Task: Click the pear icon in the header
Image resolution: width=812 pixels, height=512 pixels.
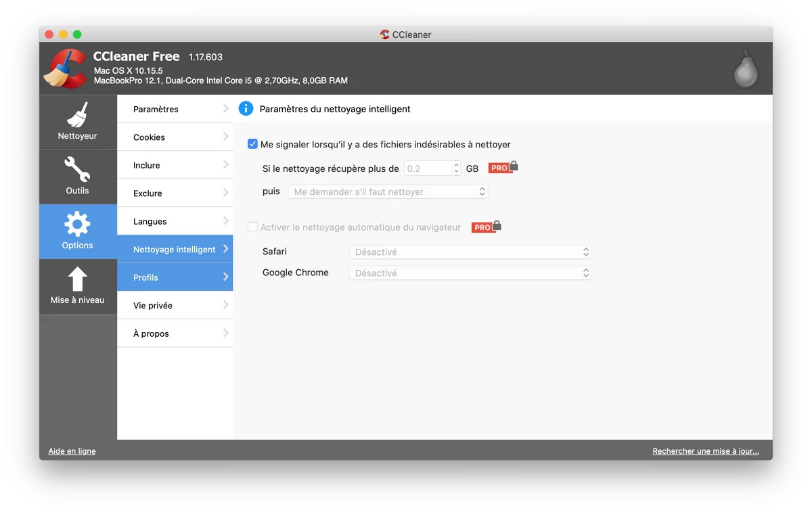Action: click(746, 68)
